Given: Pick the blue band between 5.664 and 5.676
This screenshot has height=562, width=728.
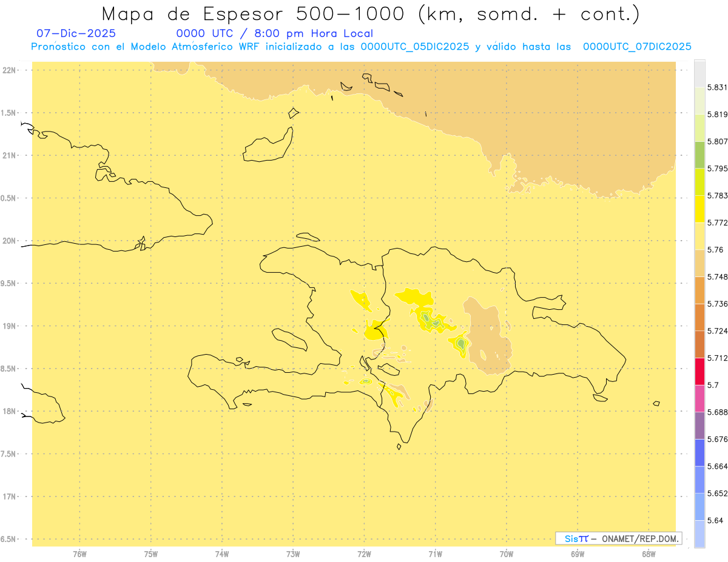Looking at the screenshot, I should point(699,452).
